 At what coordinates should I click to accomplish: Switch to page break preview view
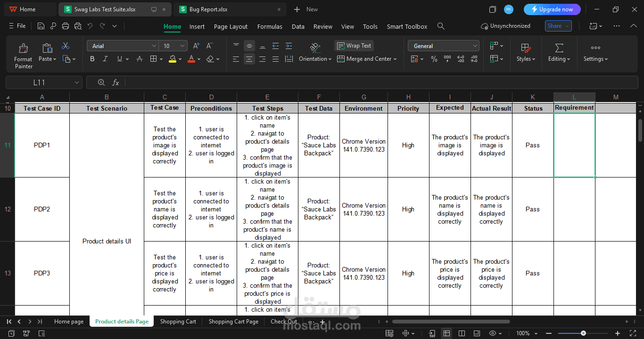[x=462, y=333]
